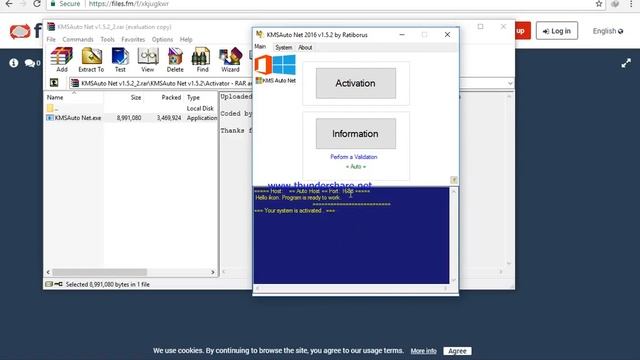Toggle fullscreen expand icon on files.fm
640x360 pixels.
click(626, 63)
